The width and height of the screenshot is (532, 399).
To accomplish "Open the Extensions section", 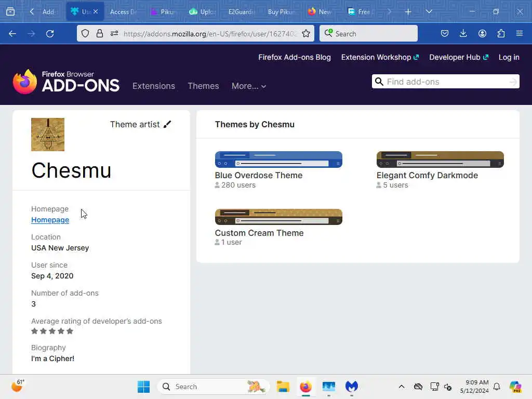I will point(154,86).
